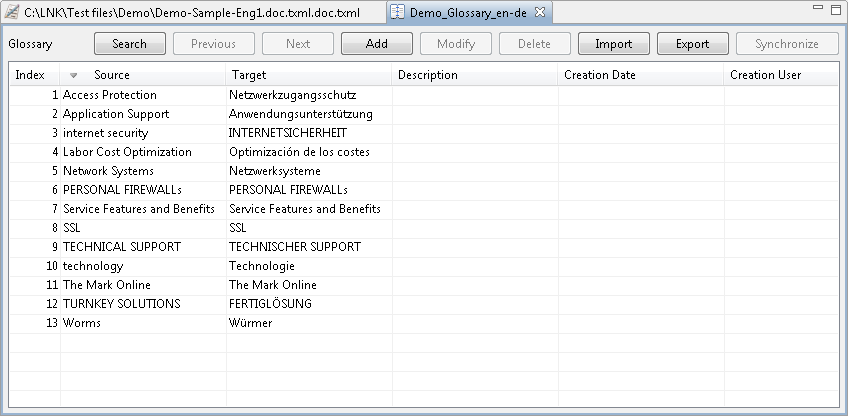
Task: Toggle the Source column sort arrow
Action: pos(74,76)
